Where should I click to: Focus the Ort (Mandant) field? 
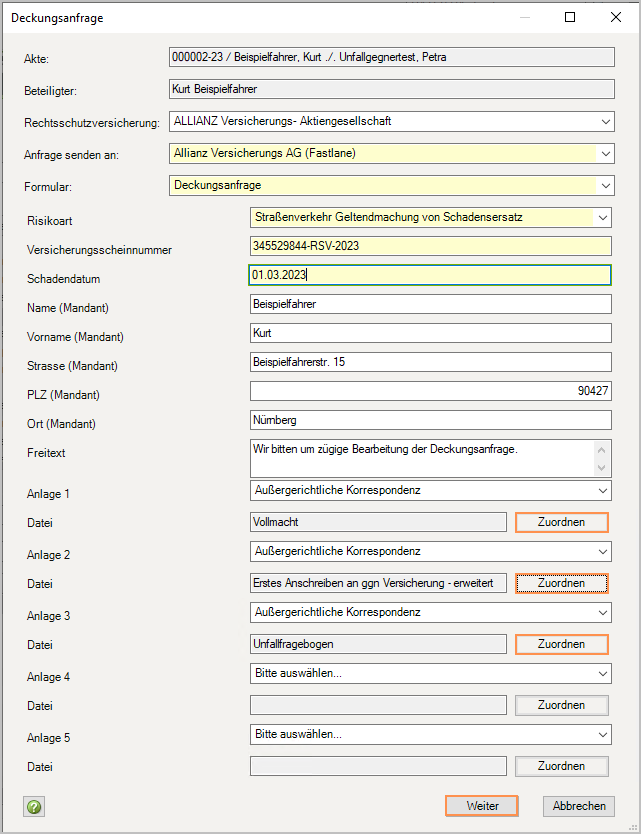[430, 420]
